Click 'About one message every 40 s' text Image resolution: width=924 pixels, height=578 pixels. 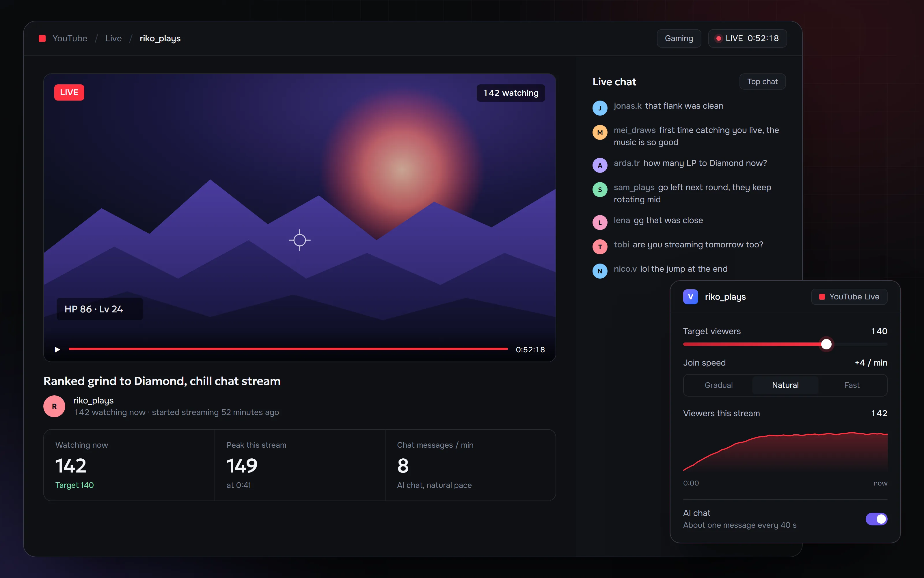click(x=739, y=525)
